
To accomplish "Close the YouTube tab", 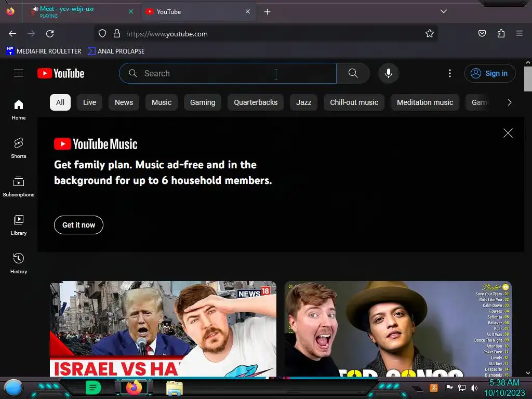I will tap(248, 11).
